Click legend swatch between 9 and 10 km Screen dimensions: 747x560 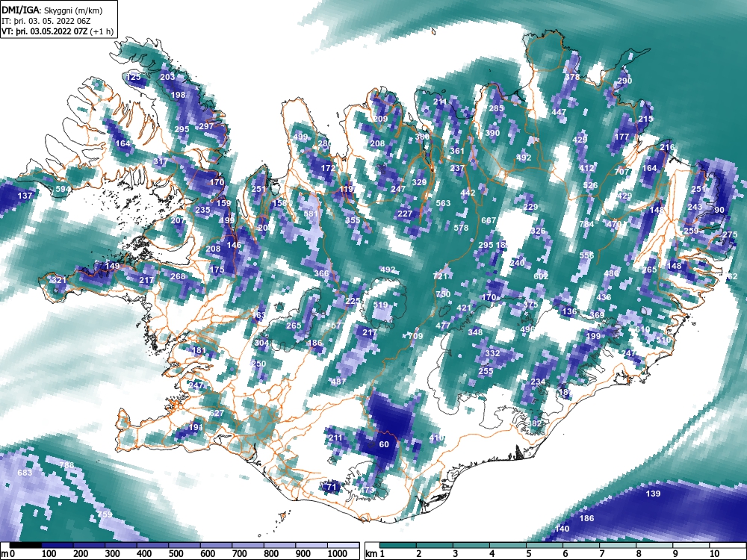click(x=691, y=545)
